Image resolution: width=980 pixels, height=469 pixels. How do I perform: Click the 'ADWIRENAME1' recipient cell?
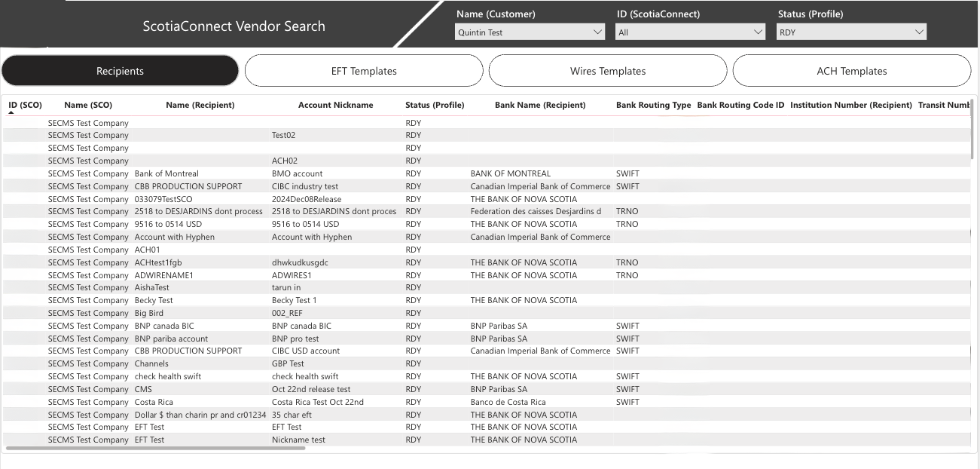pos(163,275)
